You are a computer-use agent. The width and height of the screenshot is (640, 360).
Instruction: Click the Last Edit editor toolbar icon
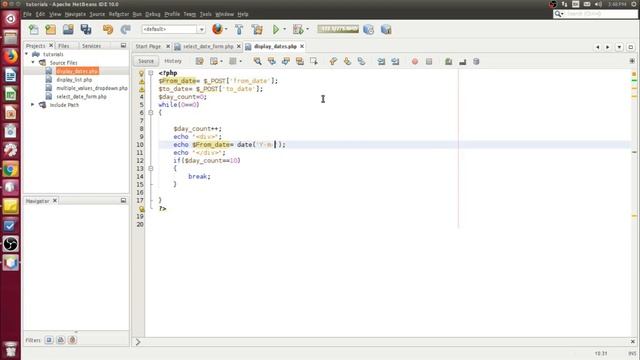(x=200, y=61)
